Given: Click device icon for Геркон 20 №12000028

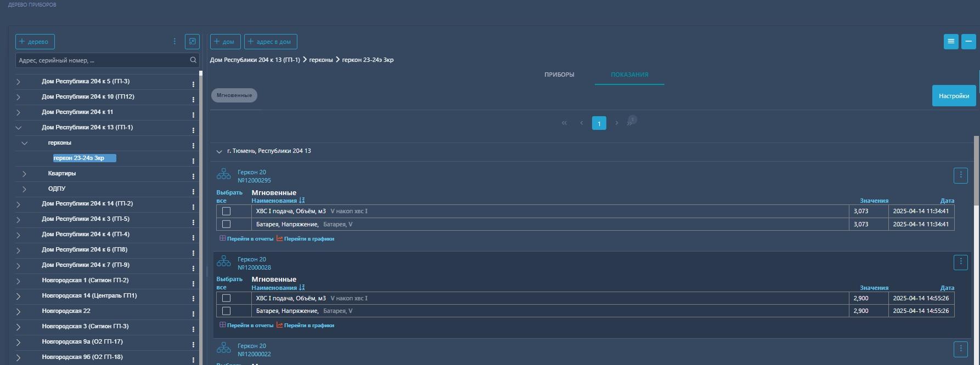Looking at the screenshot, I should (224, 261).
